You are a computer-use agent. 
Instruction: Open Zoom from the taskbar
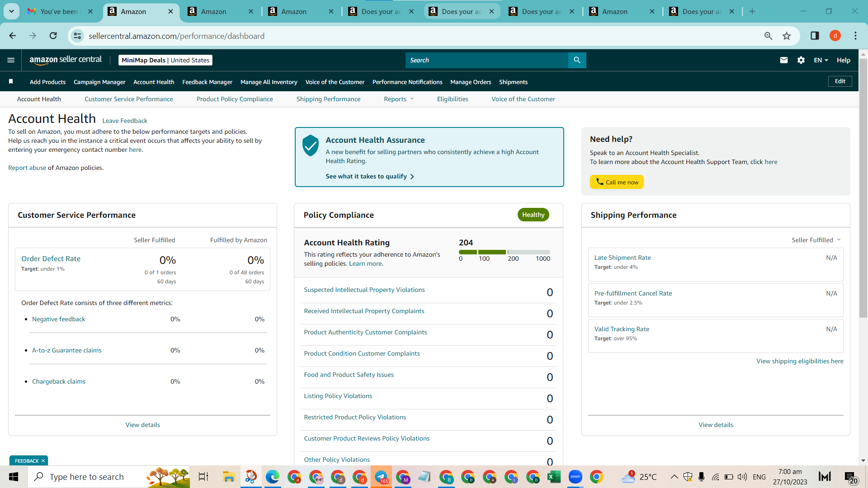click(575, 477)
